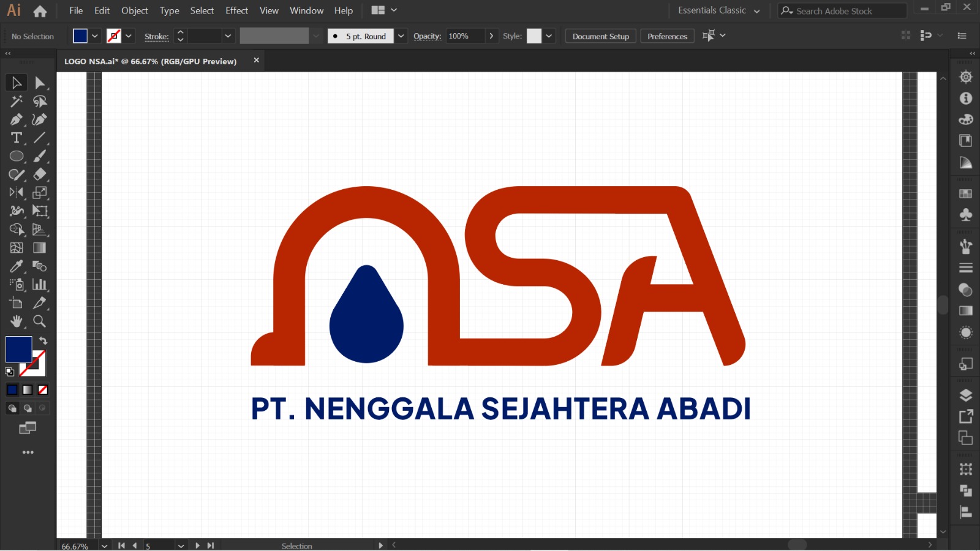The image size is (980, 551).
Task: Open the 5 pt. Round brush dropdown
Action: tap(401, 36)
